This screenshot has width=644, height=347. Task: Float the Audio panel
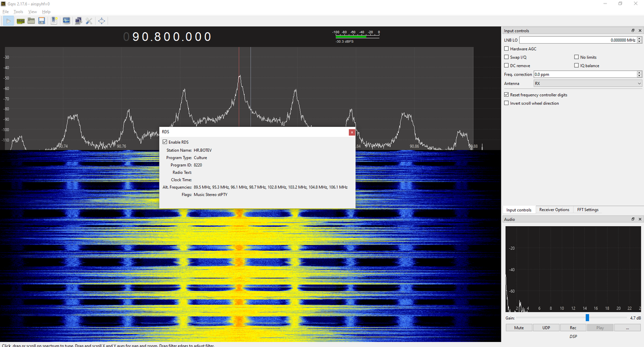[x=633, y=219]
